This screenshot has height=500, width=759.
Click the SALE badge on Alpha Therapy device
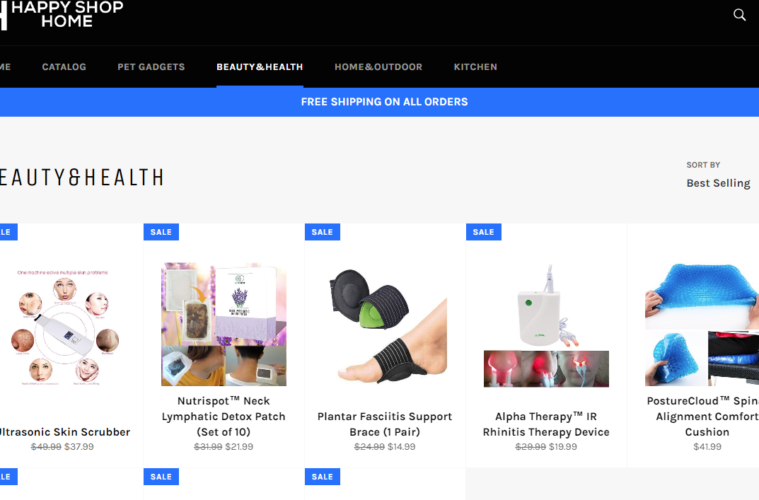point(484,232)
